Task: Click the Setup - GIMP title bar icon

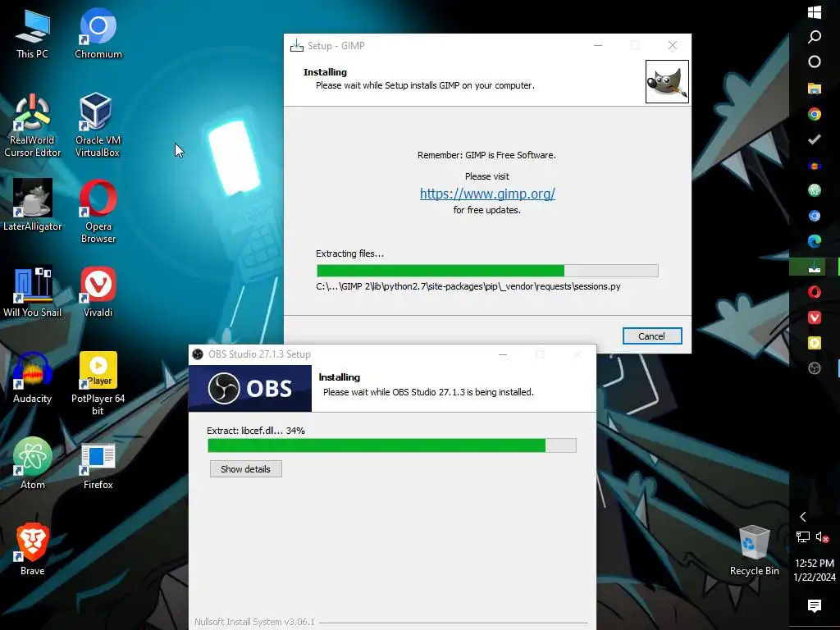Action: click(x=296, y=46)
